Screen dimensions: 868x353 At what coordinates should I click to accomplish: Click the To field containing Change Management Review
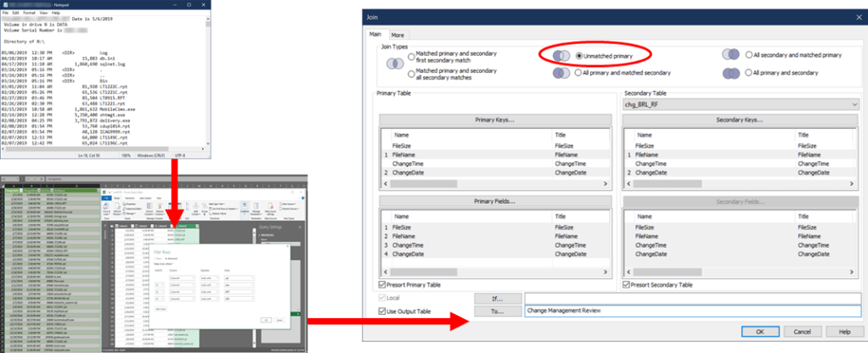(692, 311)
